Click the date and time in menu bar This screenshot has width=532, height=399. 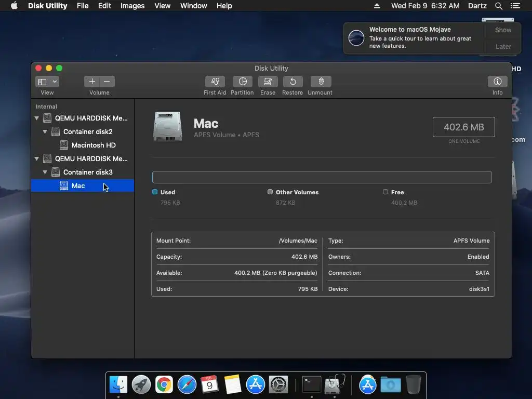[425, 6]
